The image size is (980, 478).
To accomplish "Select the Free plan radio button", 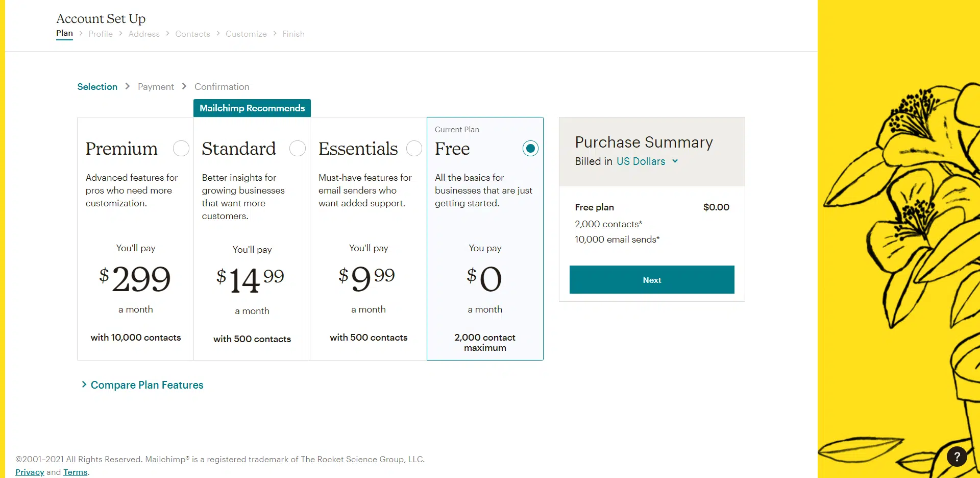I will [x=530, y=149].
